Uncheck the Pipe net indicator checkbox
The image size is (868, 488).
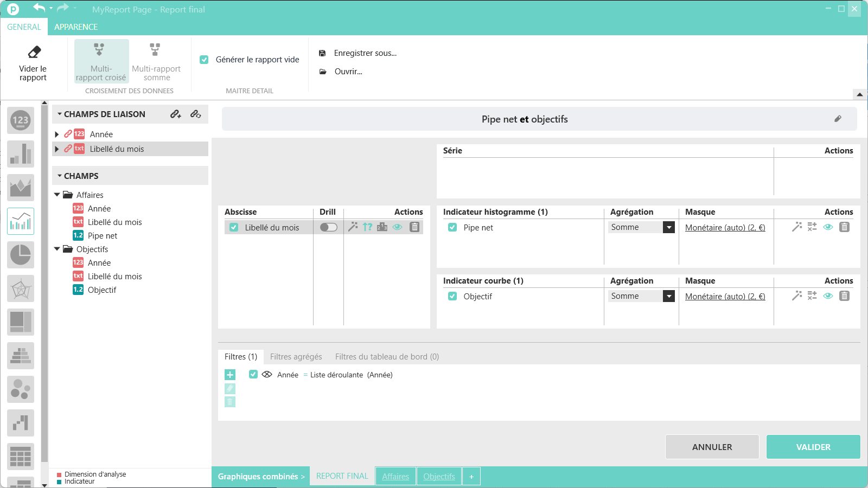tap(452, 228)
